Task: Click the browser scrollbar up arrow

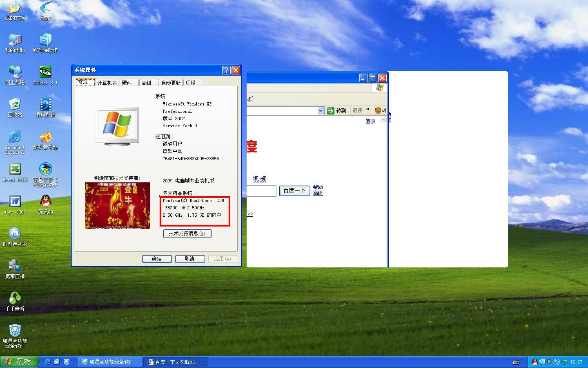Action: (383, 120)
